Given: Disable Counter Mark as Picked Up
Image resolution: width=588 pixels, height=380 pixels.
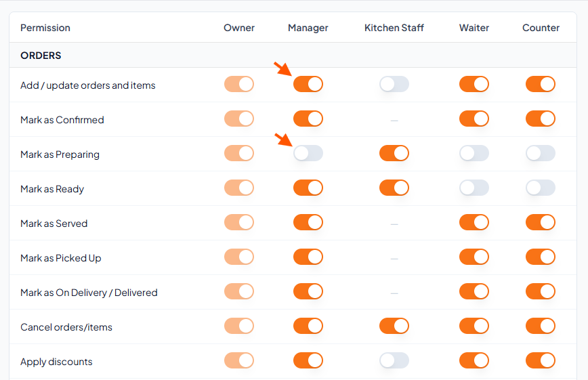Looking at the screenshot, I should 541,257.
